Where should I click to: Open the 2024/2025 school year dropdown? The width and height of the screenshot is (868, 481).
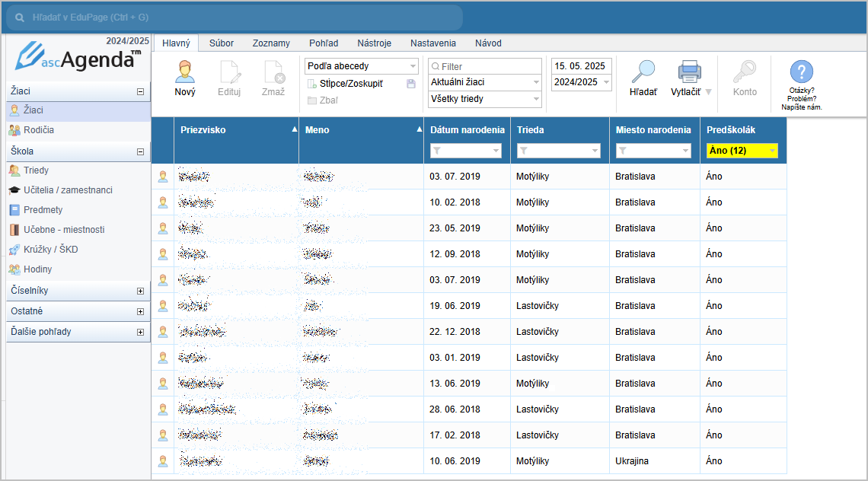pyautogui.click(x=581, y=82)
